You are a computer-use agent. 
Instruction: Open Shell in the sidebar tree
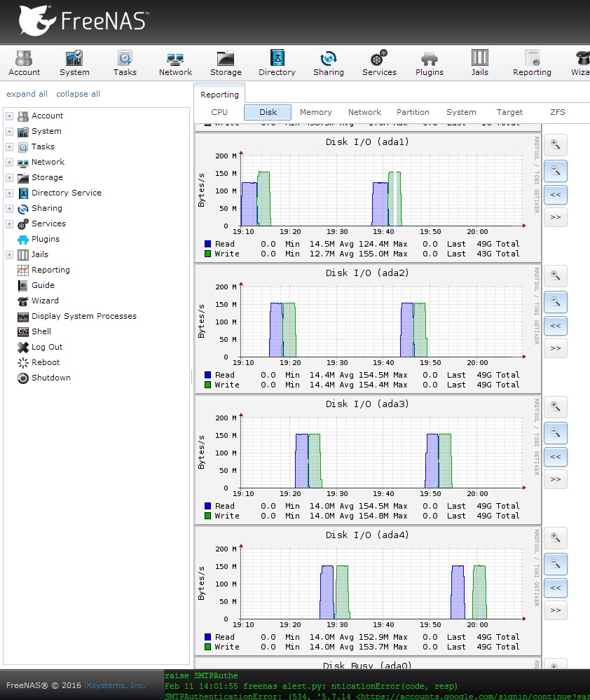tap(41, 331)
